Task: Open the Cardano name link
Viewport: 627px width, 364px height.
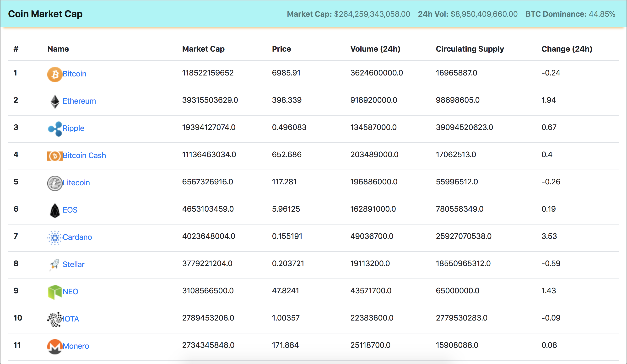Action: (x=77, y=237)
